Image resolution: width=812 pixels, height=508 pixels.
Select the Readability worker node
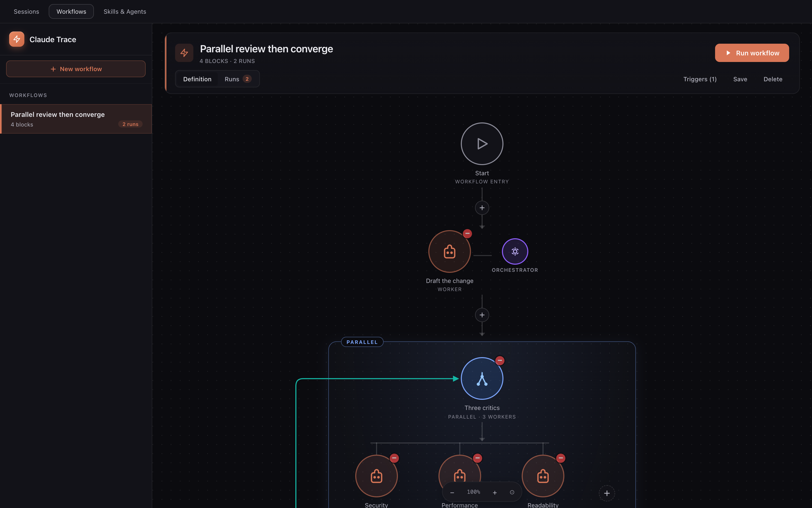pyautogui.click(x=543, y=476)
